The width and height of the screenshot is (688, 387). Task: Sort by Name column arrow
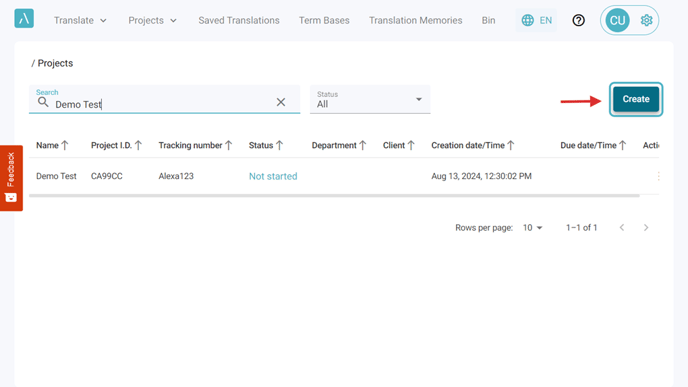coord(65,145)
